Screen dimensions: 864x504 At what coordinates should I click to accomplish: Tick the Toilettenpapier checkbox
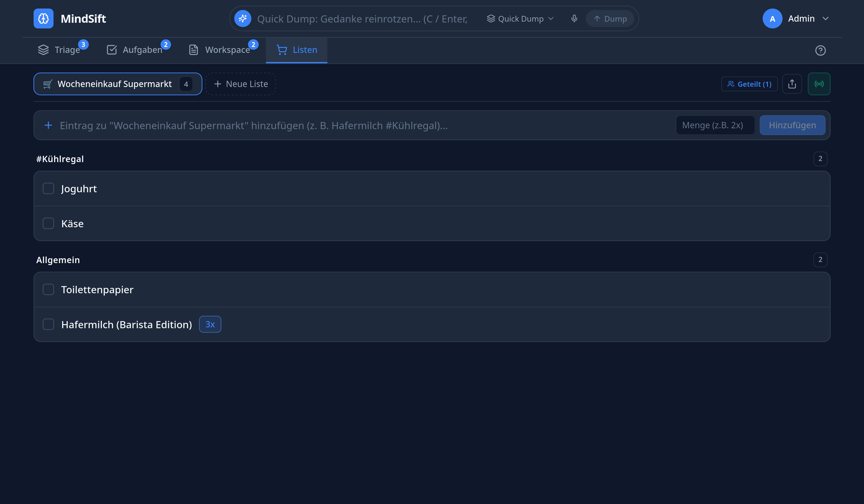click(x=48, y=290)
